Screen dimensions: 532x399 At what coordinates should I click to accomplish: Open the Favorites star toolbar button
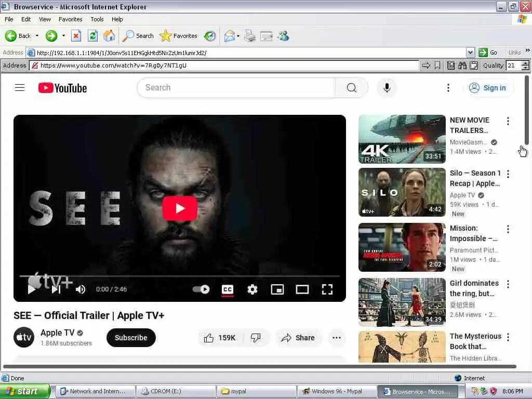pyautogui.click(x=179, y=36)
